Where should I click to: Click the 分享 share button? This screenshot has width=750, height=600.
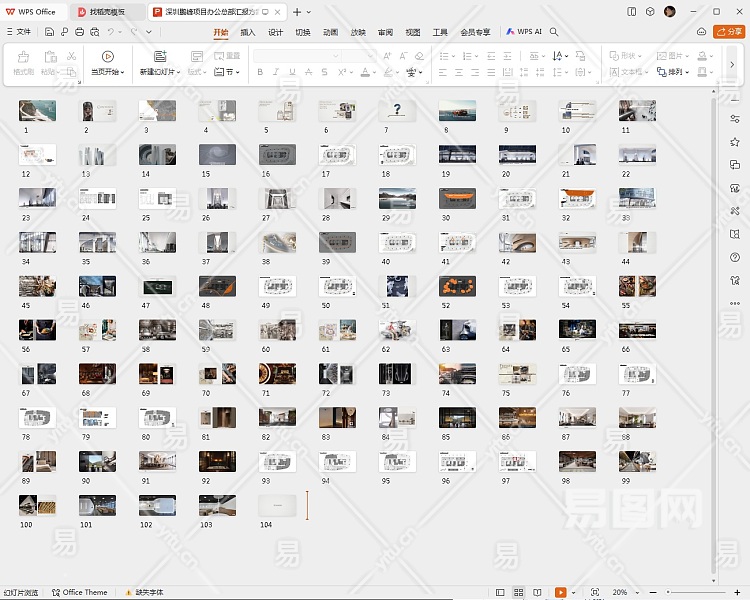click(729, 32)
